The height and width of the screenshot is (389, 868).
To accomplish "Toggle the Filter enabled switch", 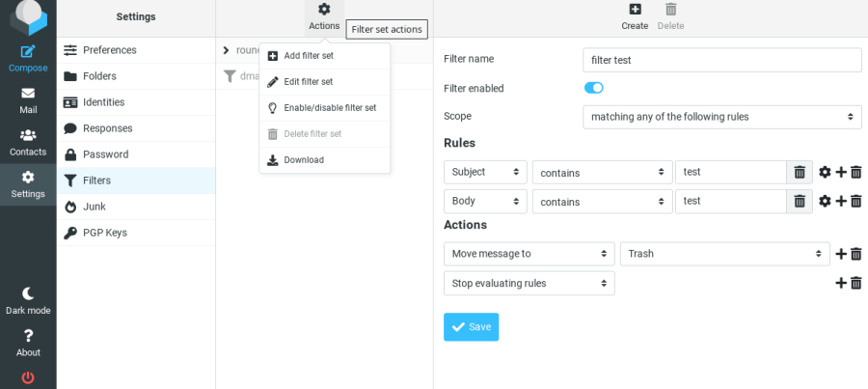I will (593, 88).
